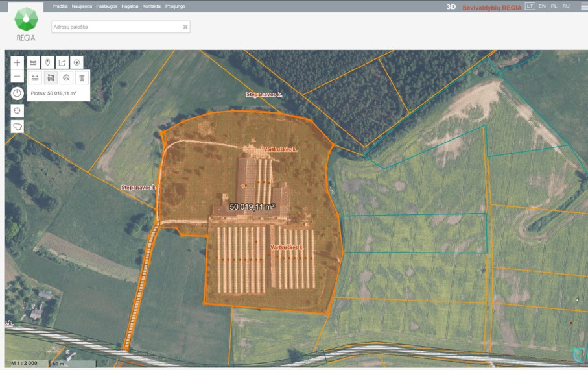Open the Pagalba menu item

(x=130, y=6)
